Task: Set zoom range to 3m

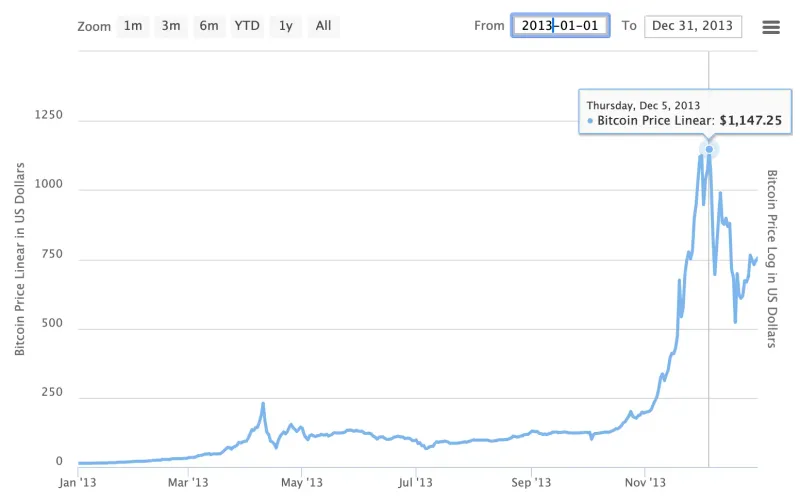Action: point(171,26)
